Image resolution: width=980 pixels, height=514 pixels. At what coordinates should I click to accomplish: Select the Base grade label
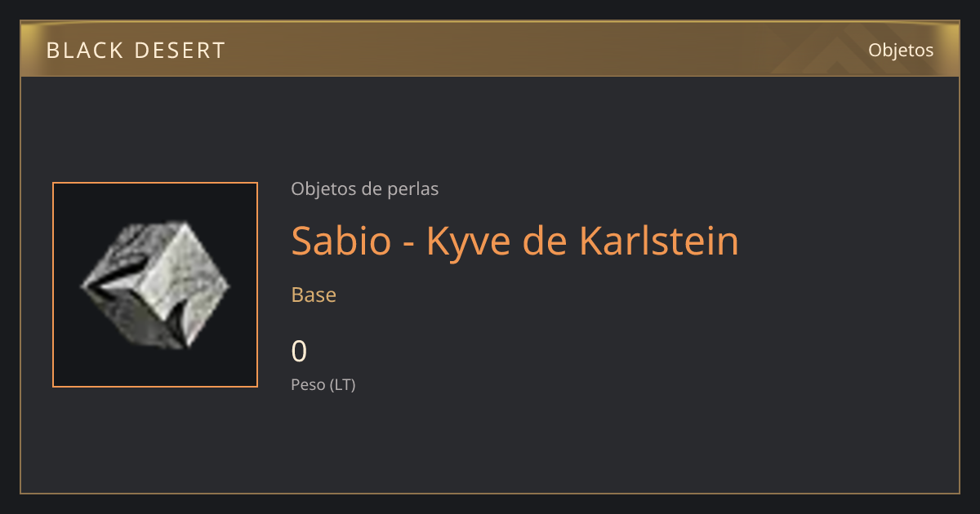tap(314, 295)
